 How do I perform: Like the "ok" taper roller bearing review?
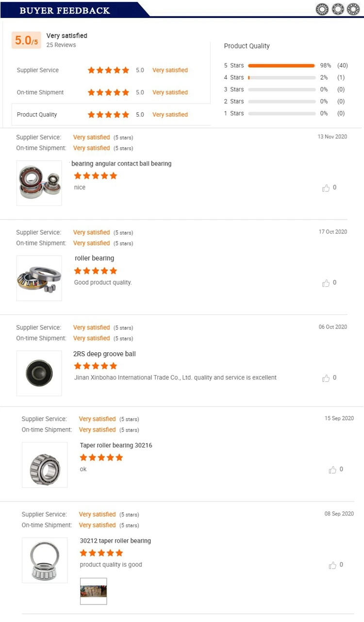click(332, 470)
